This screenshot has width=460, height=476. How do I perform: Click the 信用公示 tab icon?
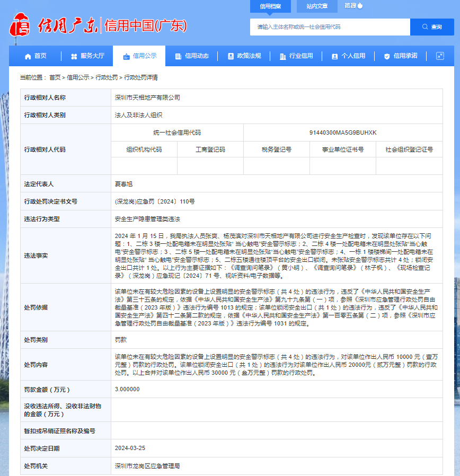point(126,57)
